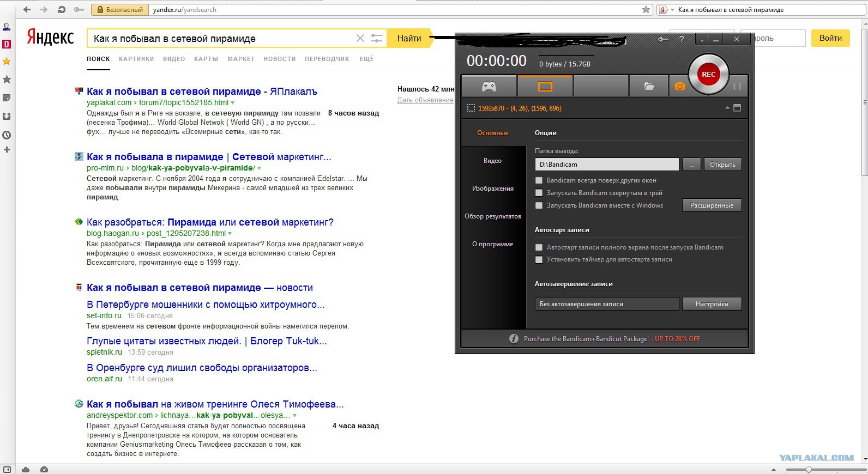Click the info icon in Bandicam footer
Viewport: 868px width, 474px height.
coord(514,339)
